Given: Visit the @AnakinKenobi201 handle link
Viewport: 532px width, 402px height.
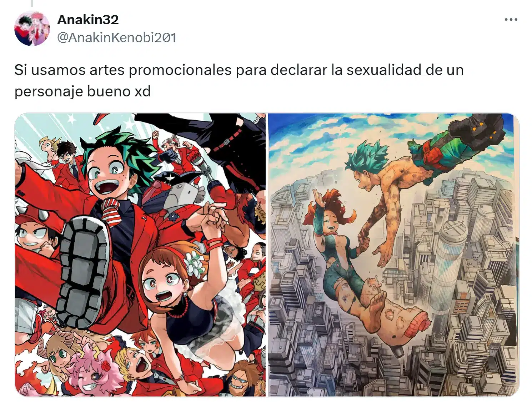Looking at the screenshot, I should [x=117, y=37].
